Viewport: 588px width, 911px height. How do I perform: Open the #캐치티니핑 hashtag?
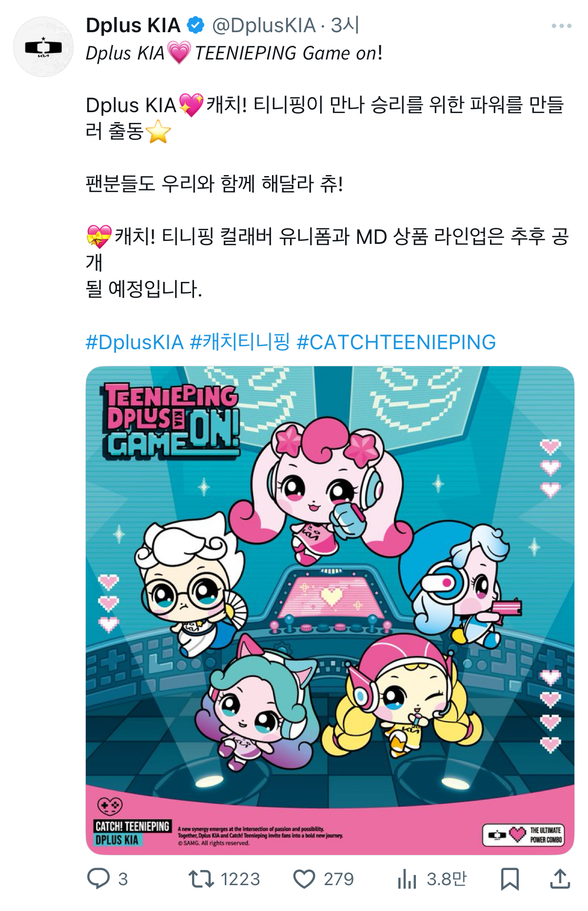click(x=240, y=342)
